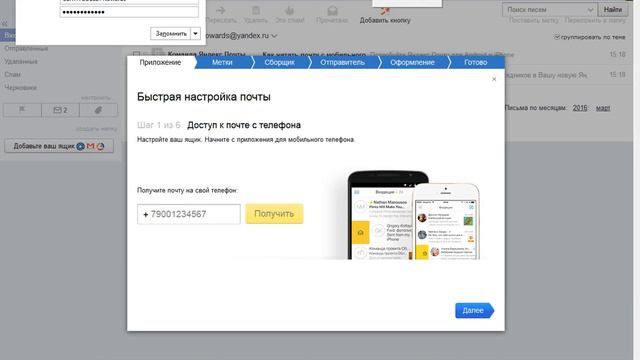Open search options arrow in 'Поиск писем'
The image size is (640, 360).
coord(590,9)
